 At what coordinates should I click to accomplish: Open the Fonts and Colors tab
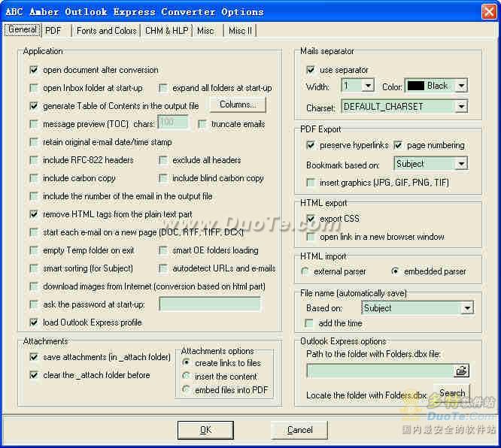[x=106, y=31]
